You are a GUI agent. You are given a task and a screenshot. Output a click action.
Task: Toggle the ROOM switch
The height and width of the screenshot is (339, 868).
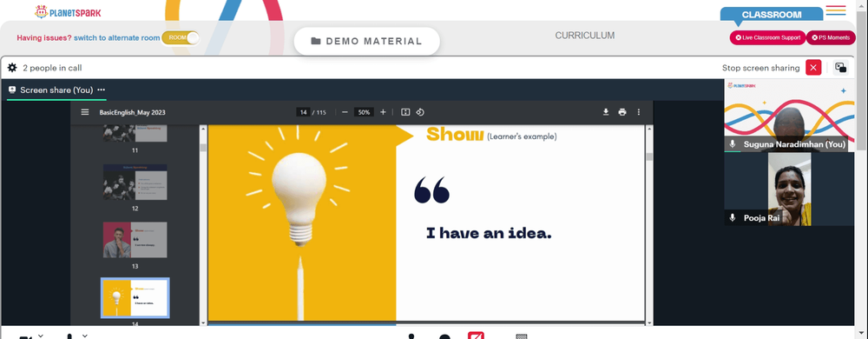(181, 37)
